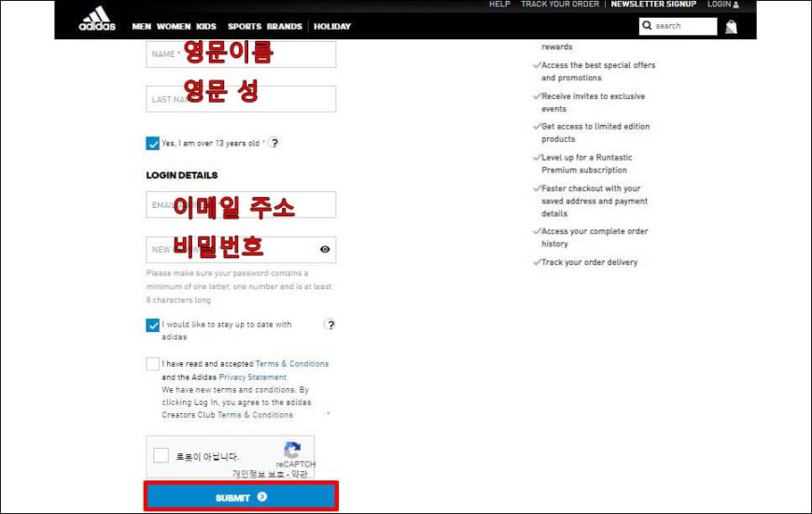Open the HOLIDAY menu
Image resolution: width=812 pixels, height=514 pixels.
(x=332, y=26)
